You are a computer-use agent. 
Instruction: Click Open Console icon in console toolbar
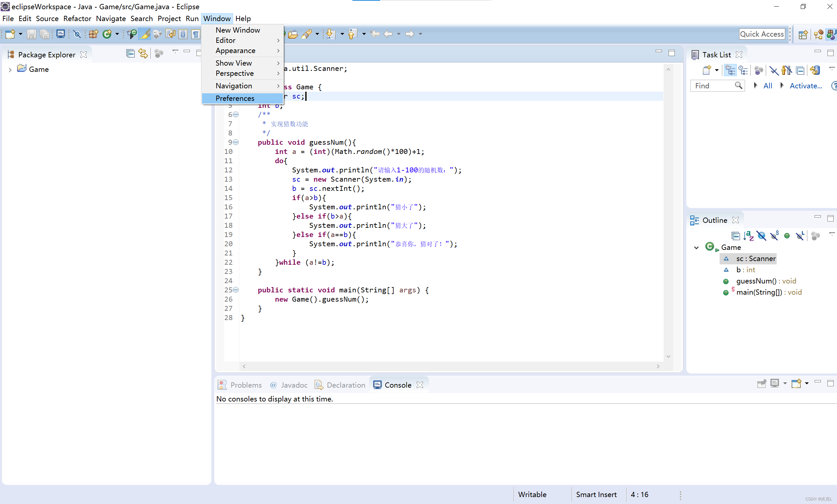click(x=796, y=383)
